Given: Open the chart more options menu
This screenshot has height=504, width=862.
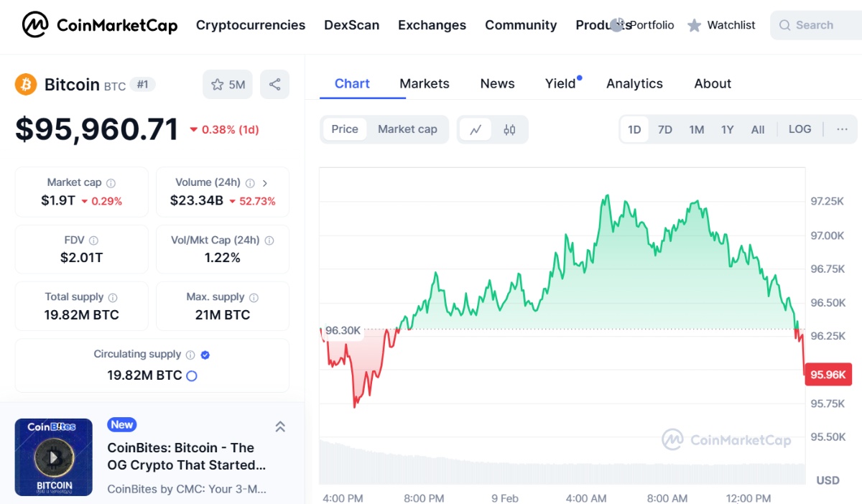Looking at the screenshot, I should (x=842, y=129).
